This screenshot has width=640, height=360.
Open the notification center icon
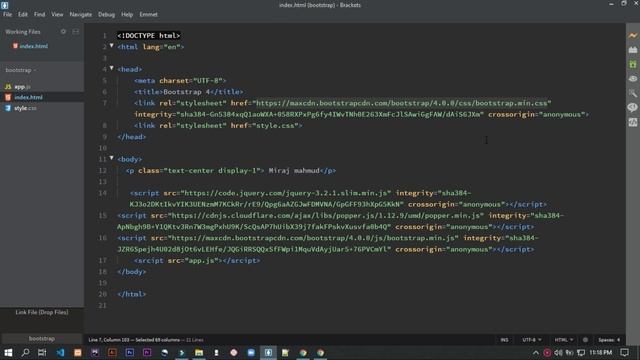[624, 352]
